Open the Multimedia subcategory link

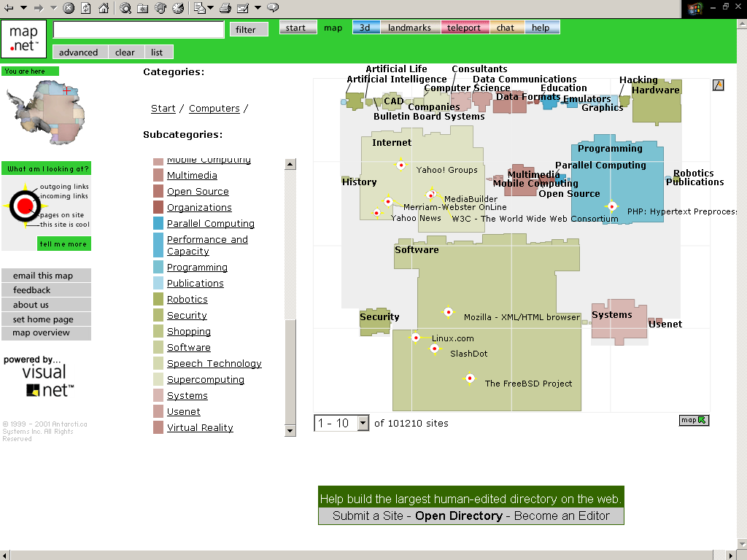click(x=192, y=175)
